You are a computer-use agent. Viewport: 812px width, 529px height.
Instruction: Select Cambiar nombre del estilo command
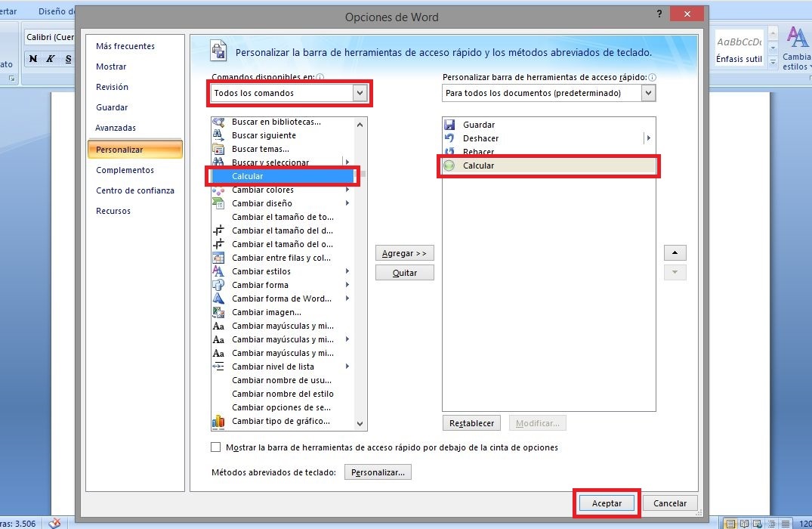(x=283, y=394)
